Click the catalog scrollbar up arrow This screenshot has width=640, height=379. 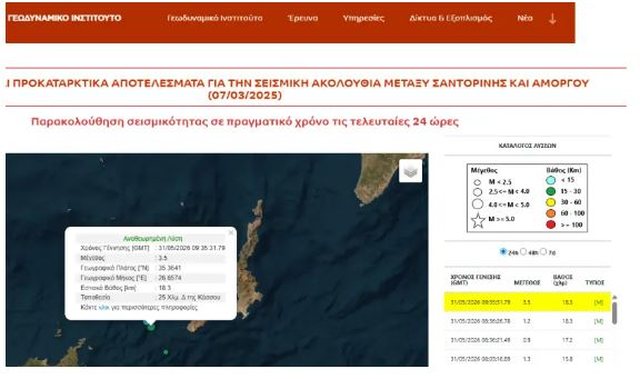point(614,297)
